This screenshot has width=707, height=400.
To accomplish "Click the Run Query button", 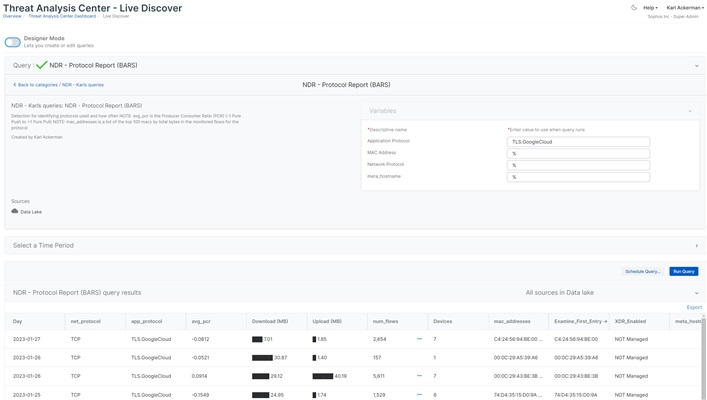I will [x=683, y=271].
